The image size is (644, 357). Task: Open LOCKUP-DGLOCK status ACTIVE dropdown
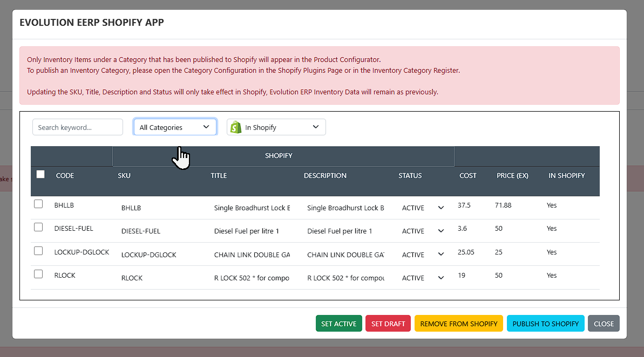click(x=423, y=255)
